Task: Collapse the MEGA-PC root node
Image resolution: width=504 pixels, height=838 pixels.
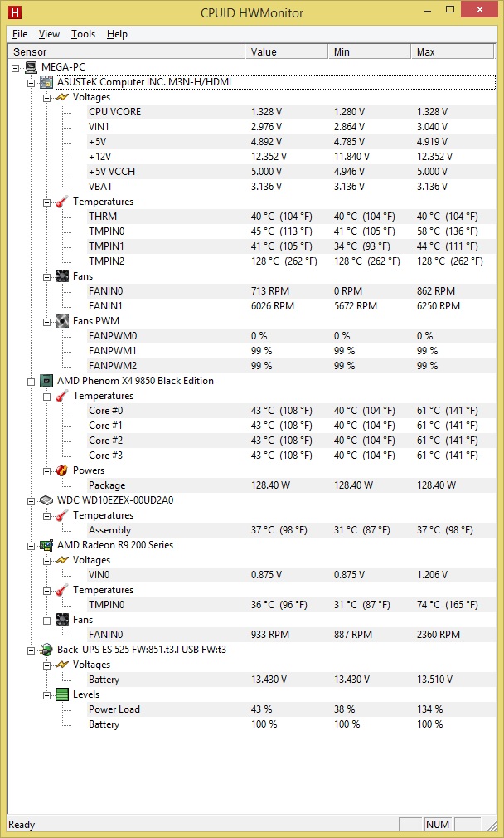Action: tap(15, 68)
